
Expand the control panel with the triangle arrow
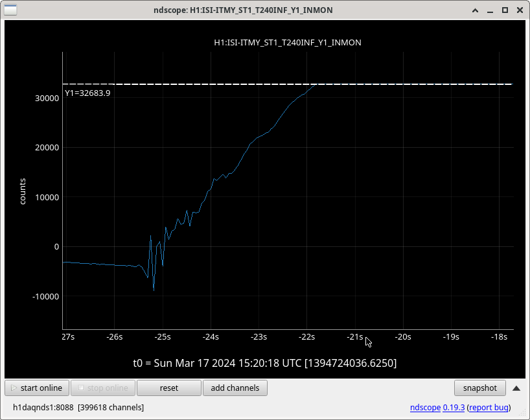click(516, 388)
